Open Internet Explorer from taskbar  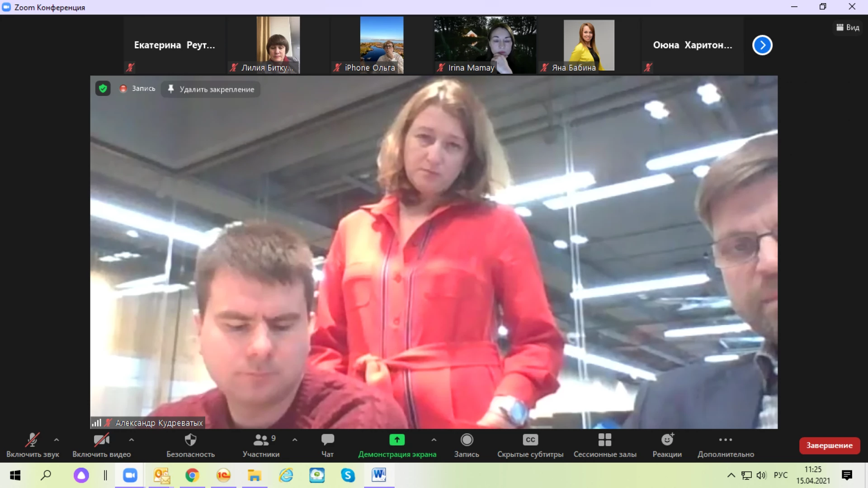286,475
